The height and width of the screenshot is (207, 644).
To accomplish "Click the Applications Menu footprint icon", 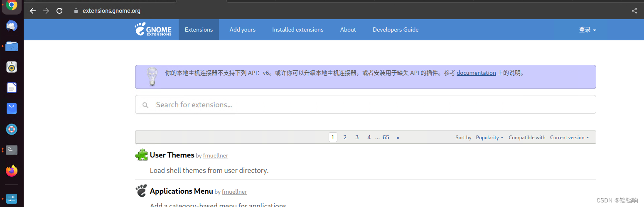I will coord(141,191).
